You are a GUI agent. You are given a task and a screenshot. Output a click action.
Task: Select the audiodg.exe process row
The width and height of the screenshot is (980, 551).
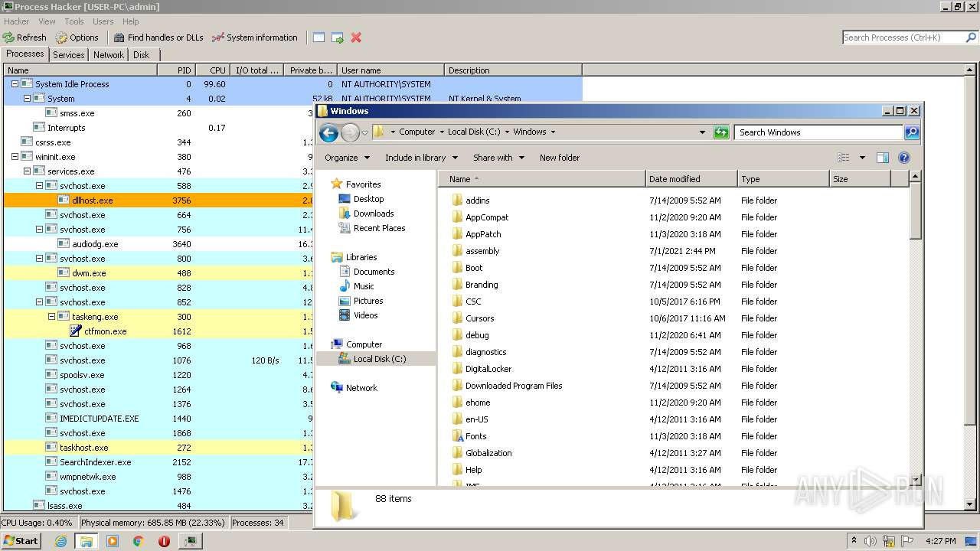[x=159, y=244]
